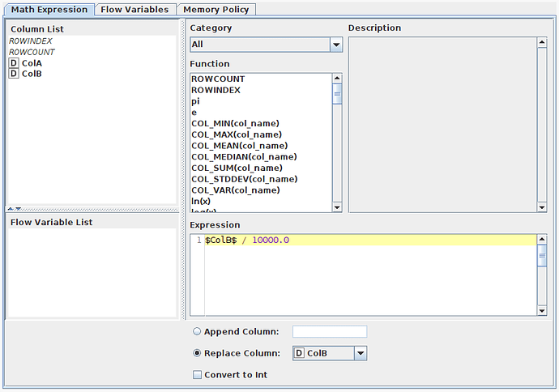The width and height of the screenshot is (559, 392).
Task: Choose ColA in the Column List
Action: pyautogui.click(x=32, y=63)
